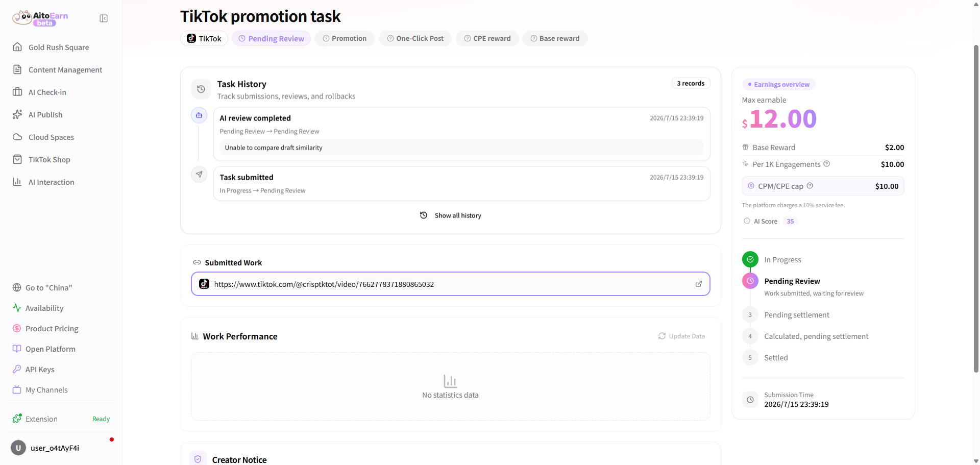Click the My Channels icon
The width and height of the screenshot is (980, 465).
coord(17,389)
